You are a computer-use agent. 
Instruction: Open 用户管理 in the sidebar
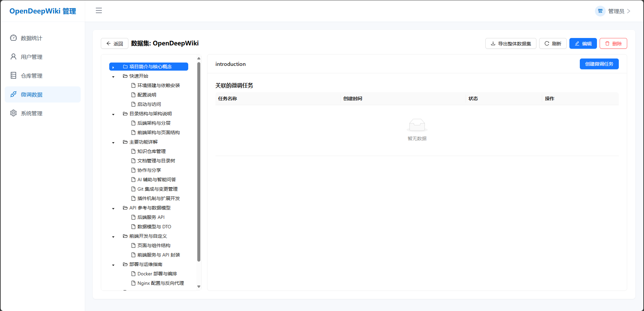tap(43, 57)
